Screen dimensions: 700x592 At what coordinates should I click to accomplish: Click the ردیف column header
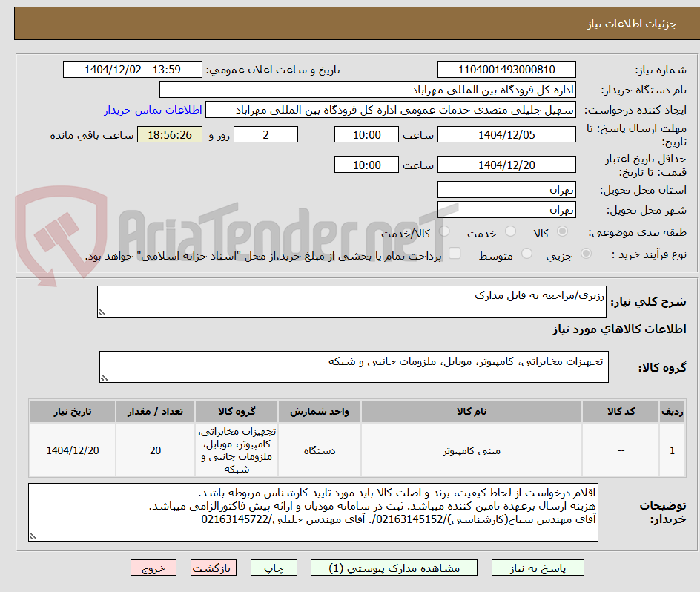click(673, 412)
